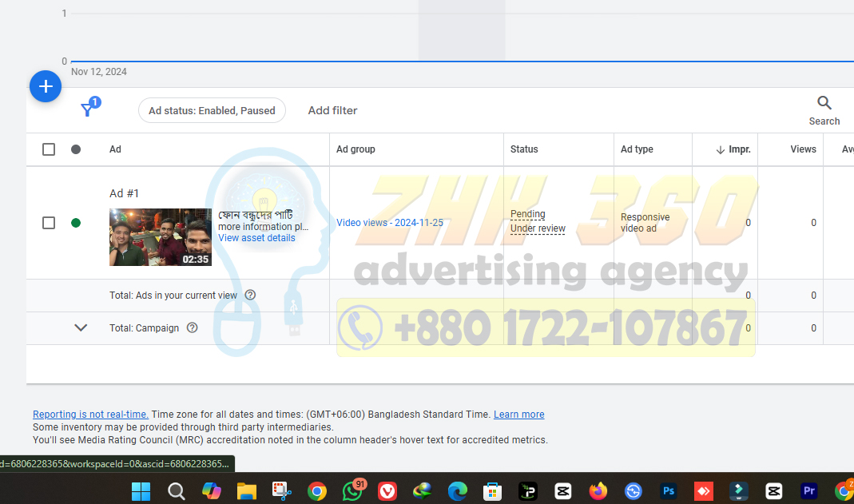854x504 pixels.
Task: Check the box for Ad #1 row
Action: tap(49, 223)
